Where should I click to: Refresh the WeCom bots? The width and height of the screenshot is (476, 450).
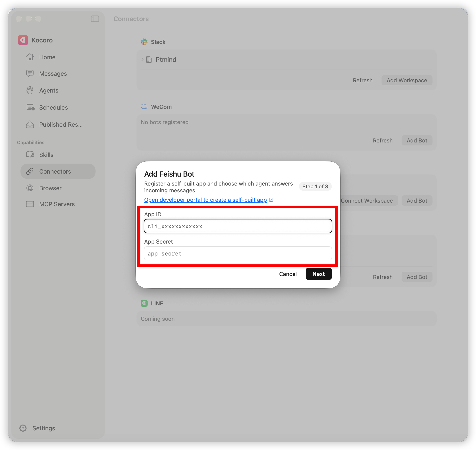point(383,140)
